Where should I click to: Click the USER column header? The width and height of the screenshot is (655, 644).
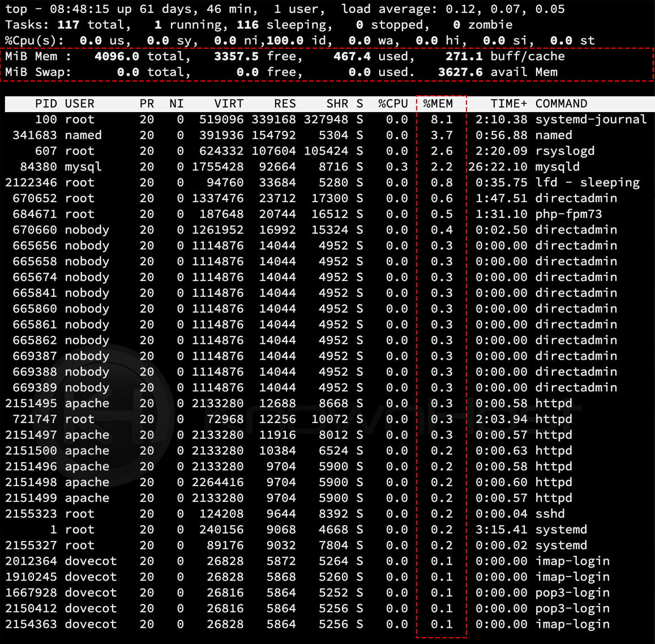pos(80,104)
